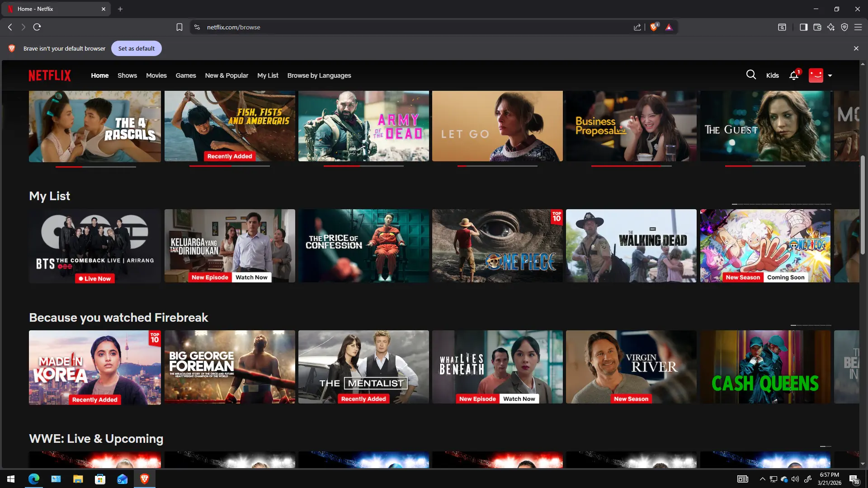Open Leo AI assistant icon
The image size is (868, 488).
831,27
